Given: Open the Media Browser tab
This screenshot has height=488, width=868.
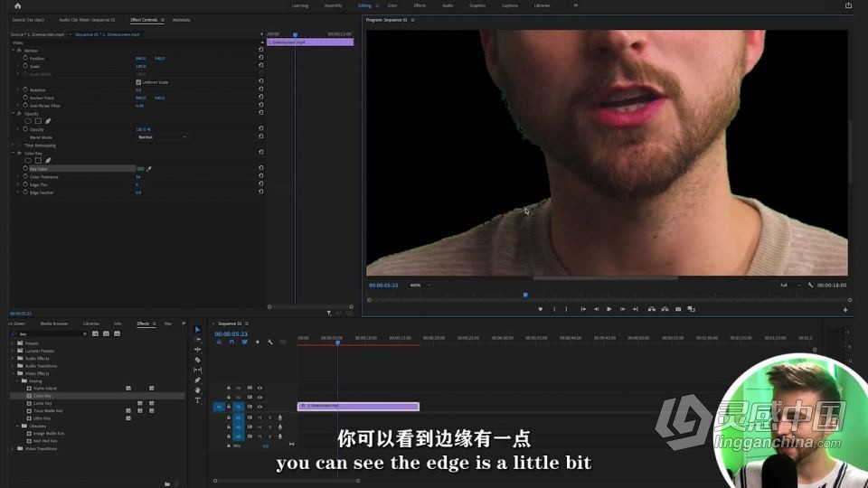Looking at the screenshot, I should [53, 324].
